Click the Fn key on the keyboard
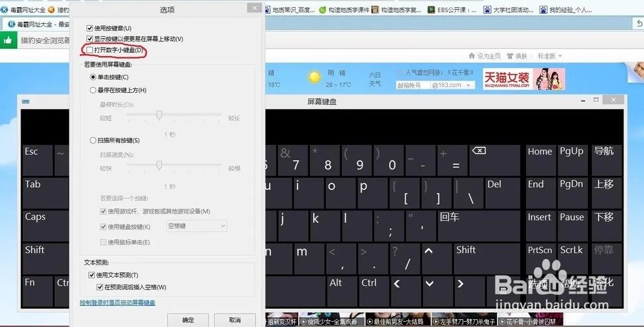This screenshot has height=327, width=644. click(x=37, y=292)
